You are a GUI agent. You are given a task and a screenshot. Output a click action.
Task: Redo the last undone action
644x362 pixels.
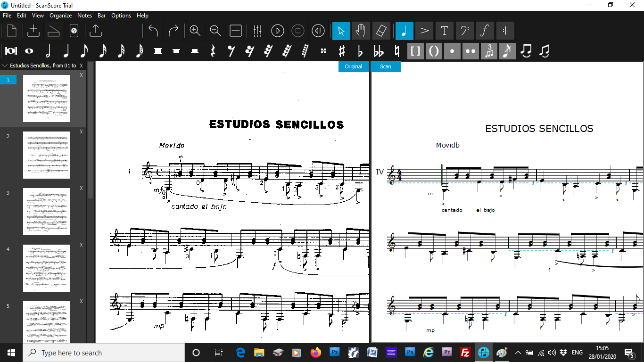(173, 31)
